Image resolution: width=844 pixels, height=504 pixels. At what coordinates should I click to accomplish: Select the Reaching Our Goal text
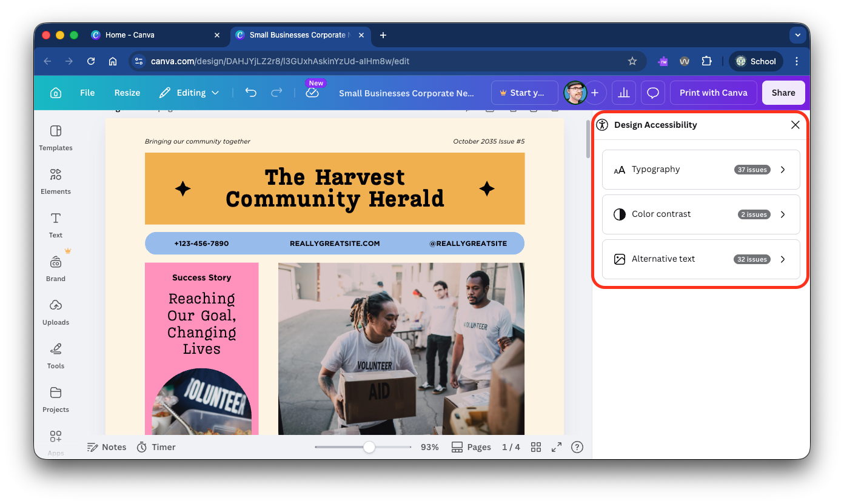202,323
